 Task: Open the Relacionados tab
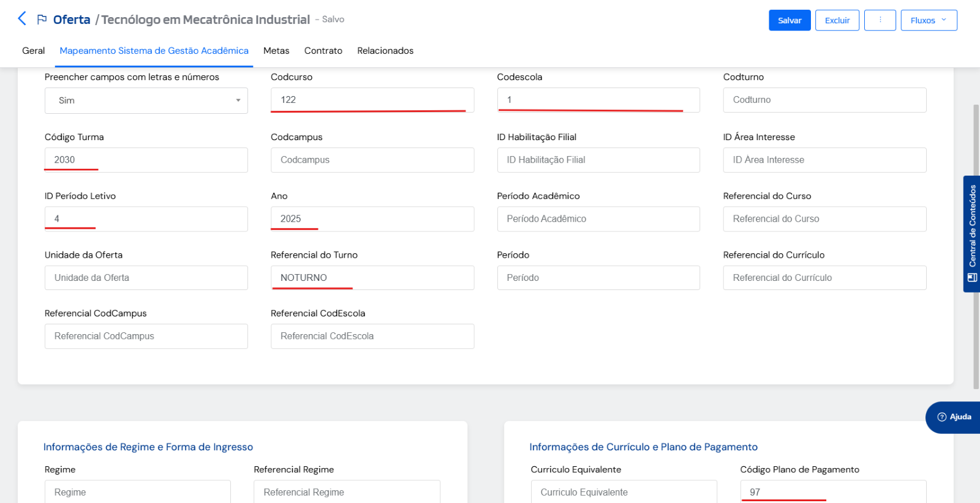coord(385,51)
